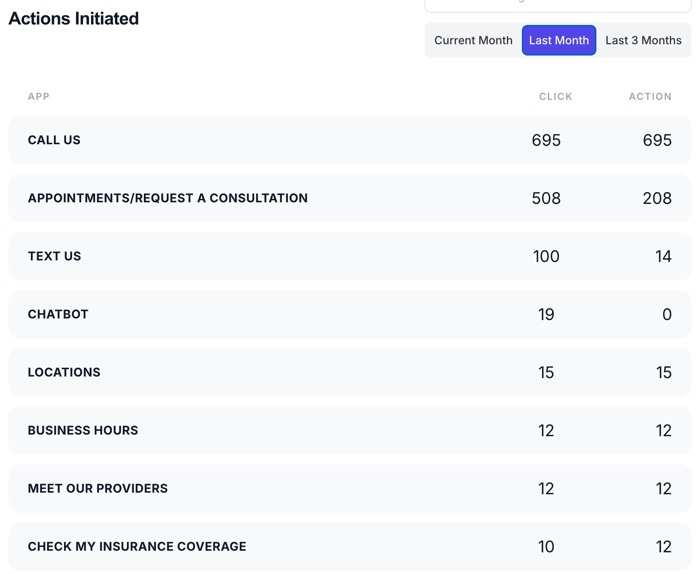
Task: Select the MEET OUR PROVIDERS label
Action: [x=98, y=488]
